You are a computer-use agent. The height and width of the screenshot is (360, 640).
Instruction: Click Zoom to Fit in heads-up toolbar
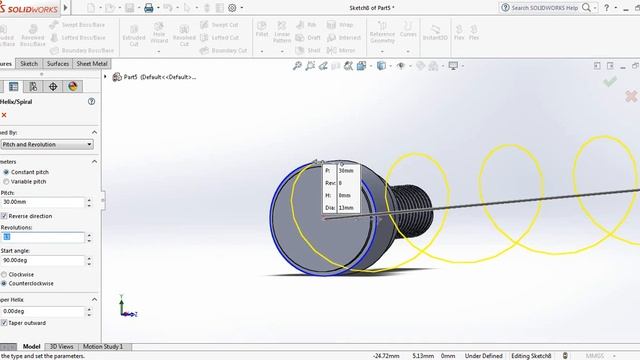[x=297, y=66]
